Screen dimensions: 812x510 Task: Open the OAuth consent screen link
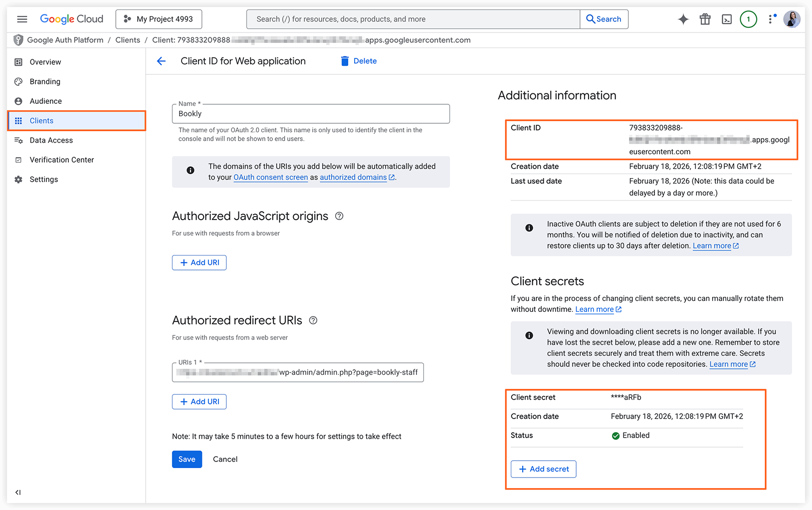(x=271, y=177)
